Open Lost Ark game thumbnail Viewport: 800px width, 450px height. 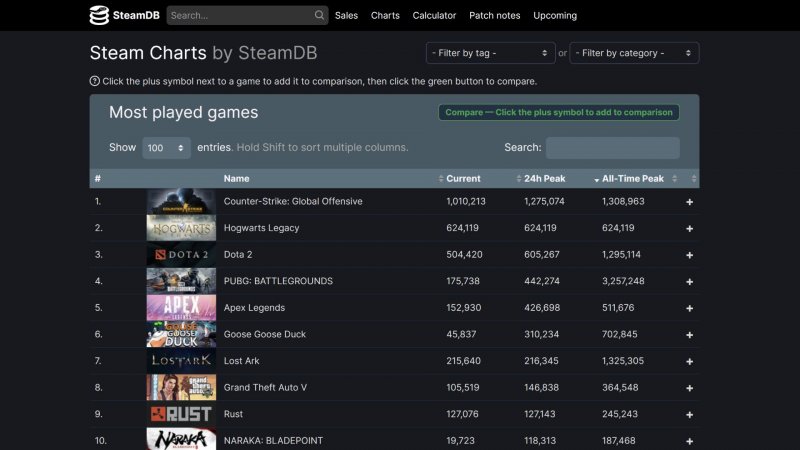[181, 361]
